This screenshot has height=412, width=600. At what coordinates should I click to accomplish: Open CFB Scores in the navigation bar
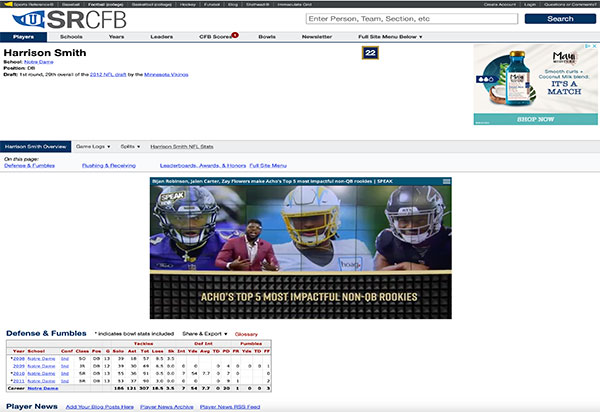pos(215,37)
